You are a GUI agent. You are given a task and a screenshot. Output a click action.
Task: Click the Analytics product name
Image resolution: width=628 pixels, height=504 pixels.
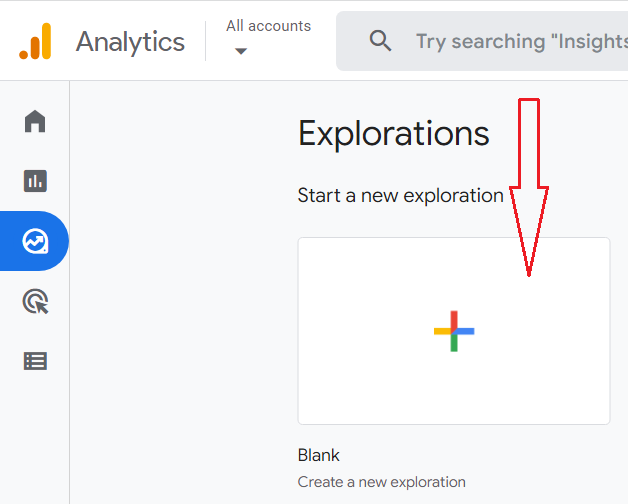click(x=130, y=41)
